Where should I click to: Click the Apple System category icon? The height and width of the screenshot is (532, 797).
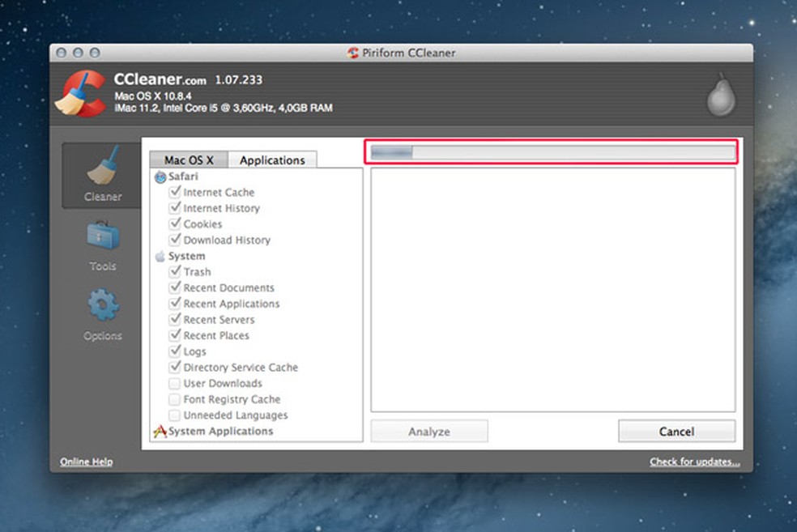point(160,256)
